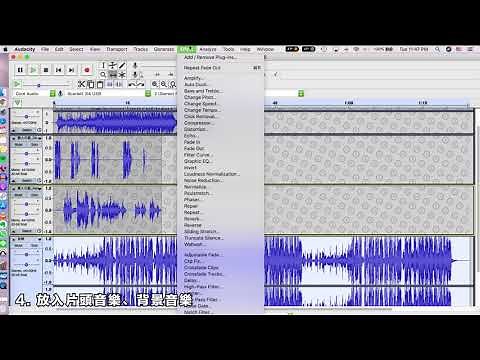The image size is (480, 360).
Task: Click the Pause transport button
Action: coord(20,70)
